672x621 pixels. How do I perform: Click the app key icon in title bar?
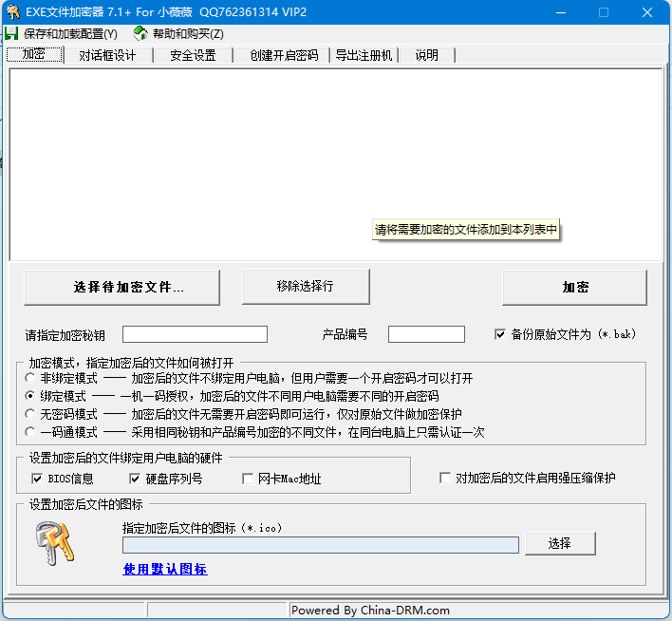(12, 12)
